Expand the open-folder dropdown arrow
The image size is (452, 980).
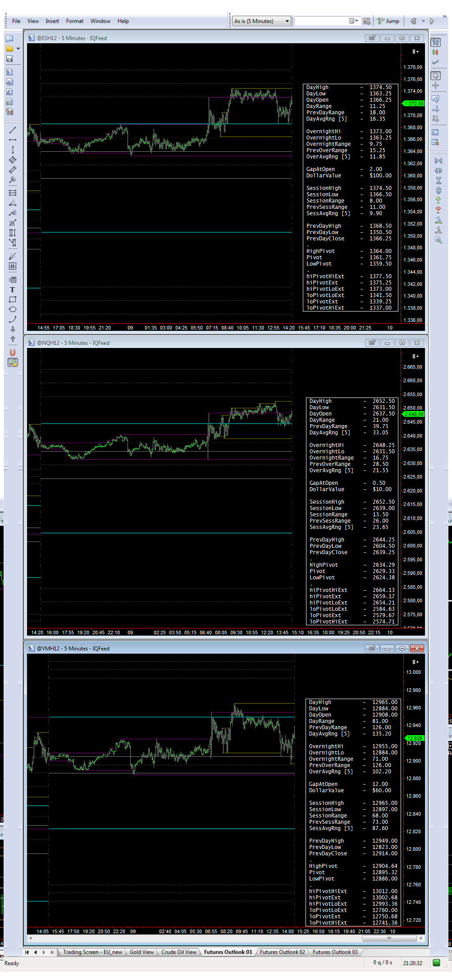[18, 49]
